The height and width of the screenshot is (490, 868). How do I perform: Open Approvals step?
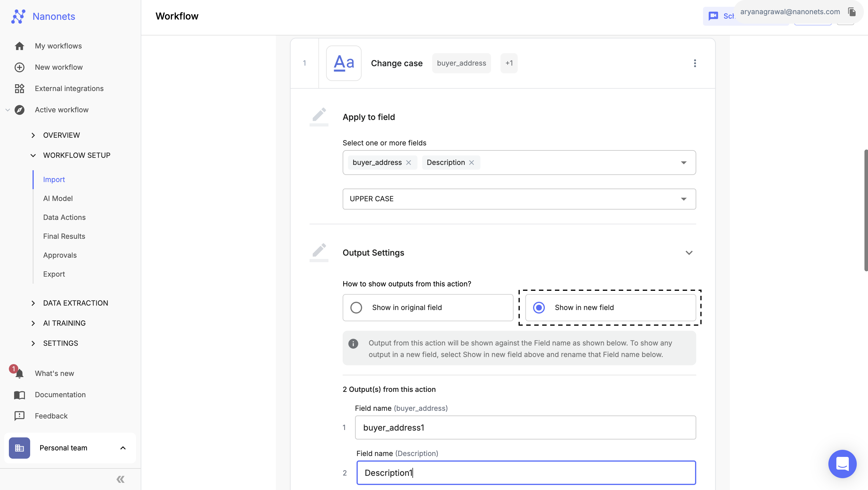(60, 255)
